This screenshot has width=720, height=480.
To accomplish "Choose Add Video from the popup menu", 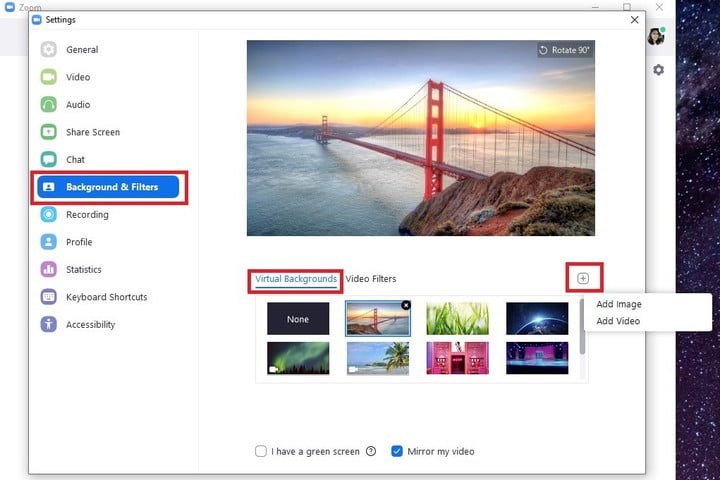I will (618, 321).
